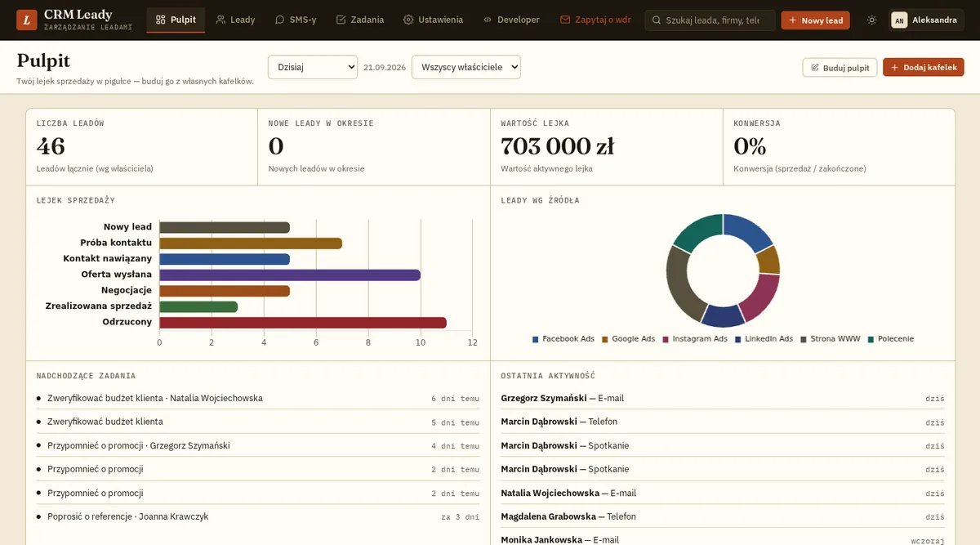Image resolution: width=980 pixels, height=545 pixels.
Task: Go to Zadania tasks tab
Action: click(x=360, y=20)
